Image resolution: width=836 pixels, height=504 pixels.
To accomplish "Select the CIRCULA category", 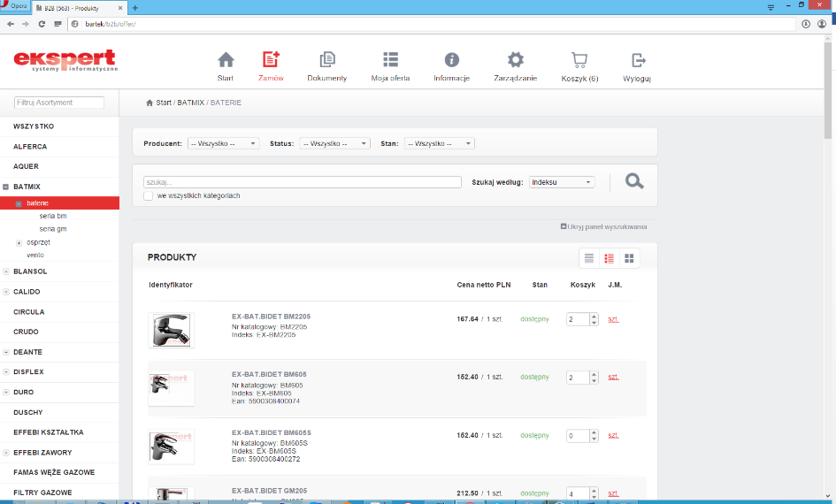I will pyautogui.click(x=29, y=311).
